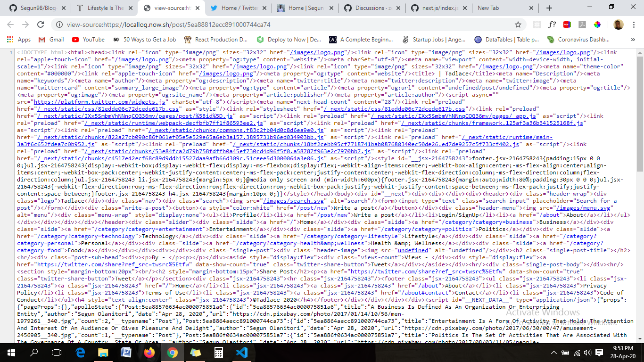The height and width of the screenshot is (362, 644).
Task: Open the Windows Start menu
Action: pyautogui.click(x=11, y=352)
